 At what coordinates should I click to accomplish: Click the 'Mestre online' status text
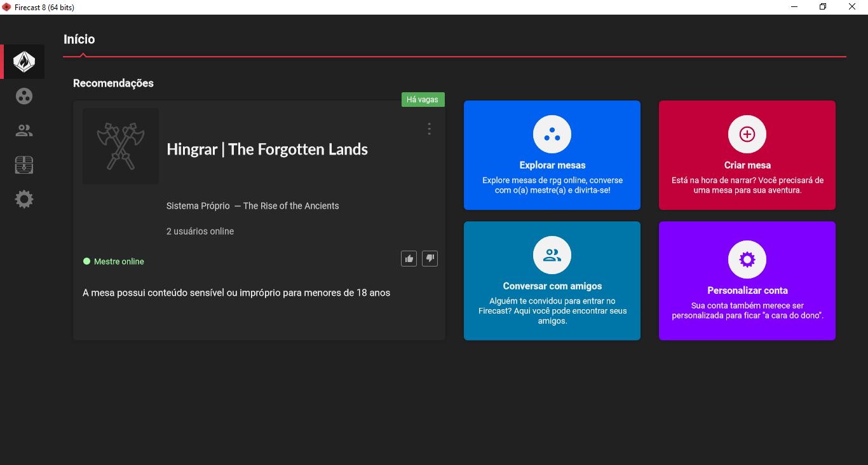119,261
